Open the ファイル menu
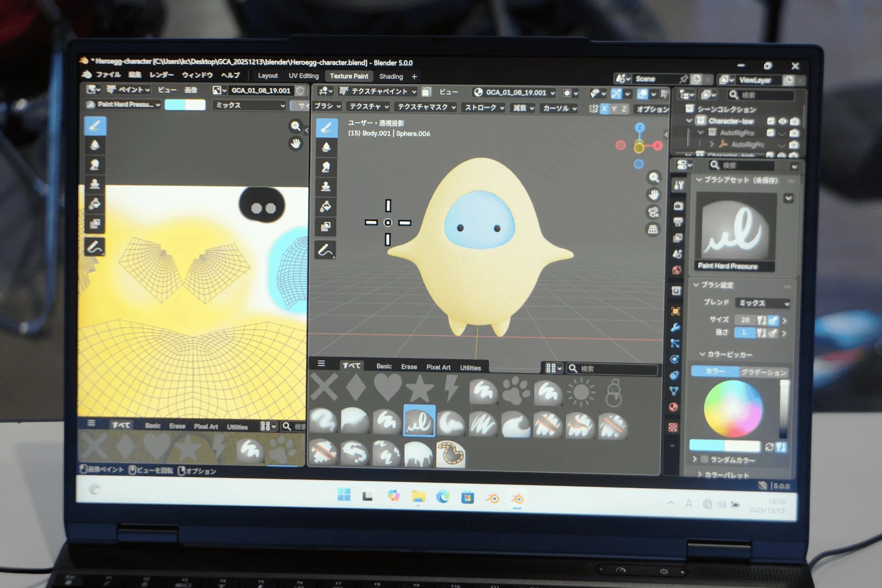Screen dimensions: 882x588 [109, 75]
